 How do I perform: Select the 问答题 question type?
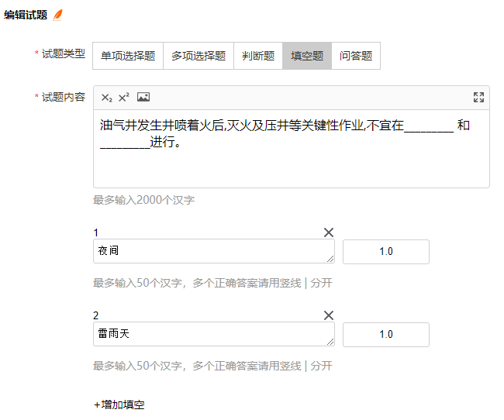point(356,56)
